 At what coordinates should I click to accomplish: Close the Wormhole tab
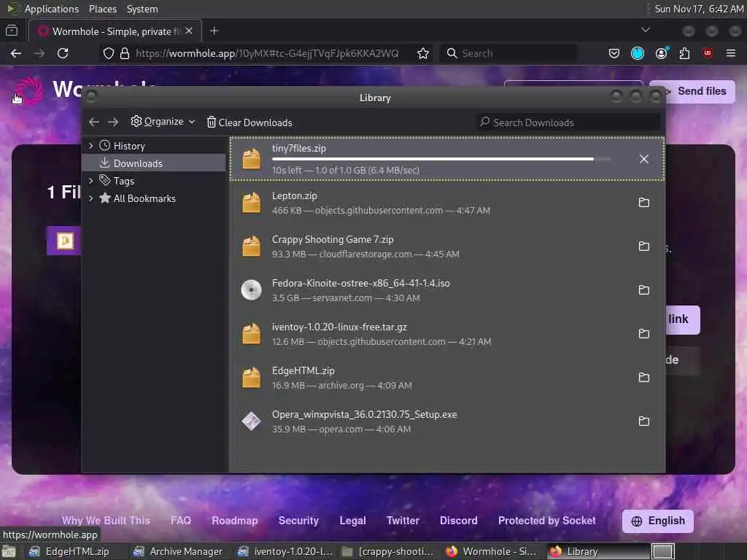(x=189, y=31)
